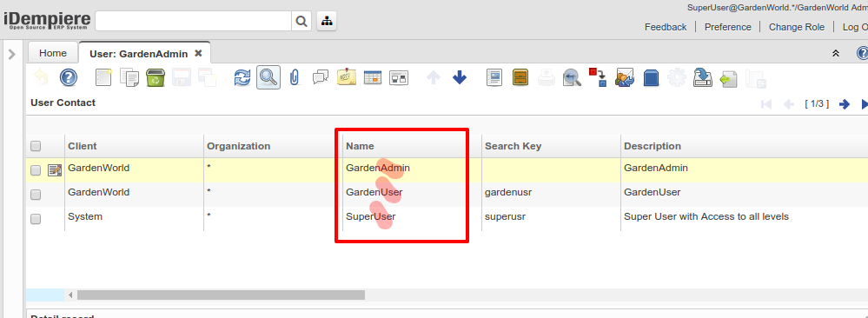The width and height of the screenshot is (868, 318).
Task: Go to next record via right arrow
Action: point(845,104)
